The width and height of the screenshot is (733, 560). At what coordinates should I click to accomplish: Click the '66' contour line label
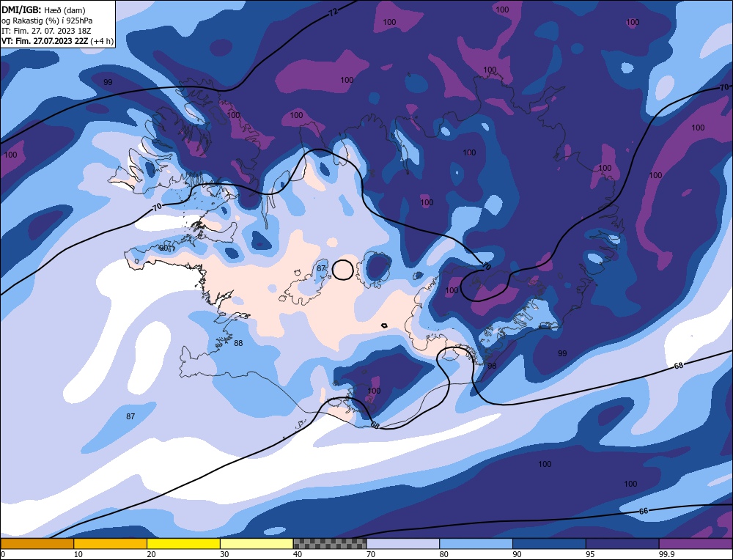[644, 511]
